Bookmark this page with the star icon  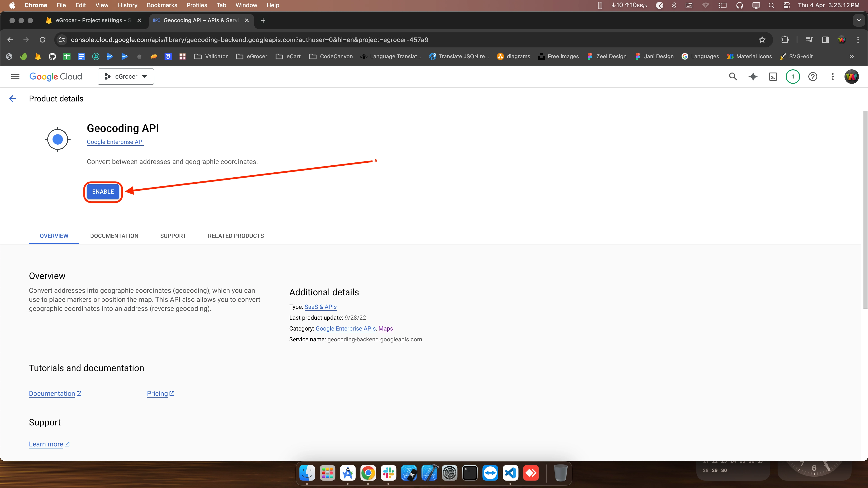[762, 40]
